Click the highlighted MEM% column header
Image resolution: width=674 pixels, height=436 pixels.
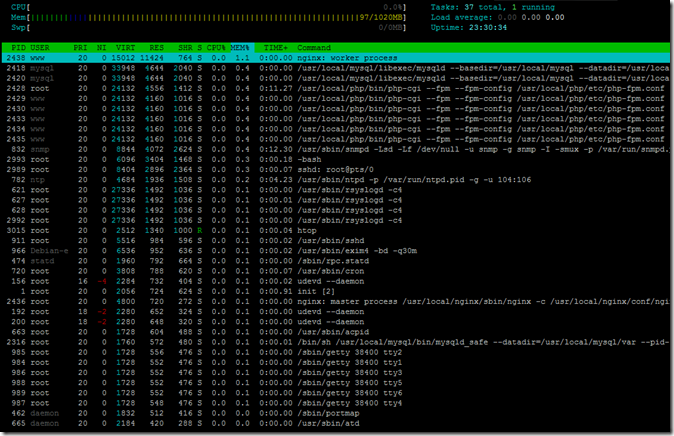[x=240, y=48]
